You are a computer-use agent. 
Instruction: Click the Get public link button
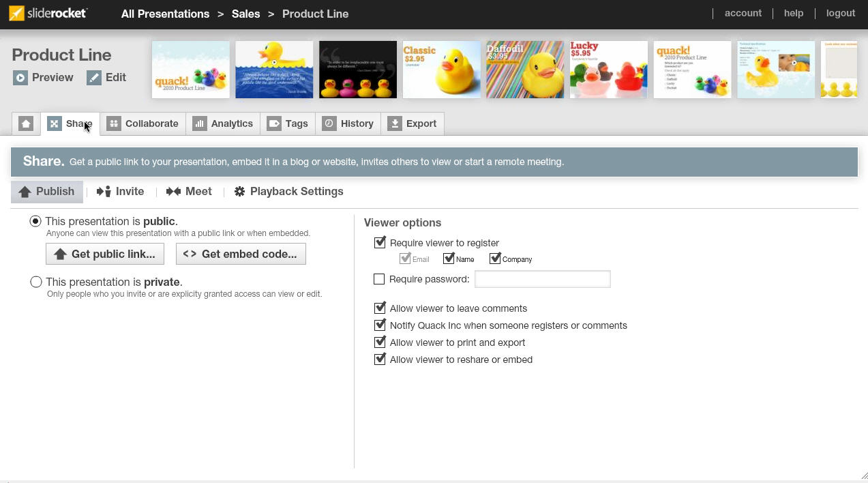pyautogui.click(x=105, y=254)
